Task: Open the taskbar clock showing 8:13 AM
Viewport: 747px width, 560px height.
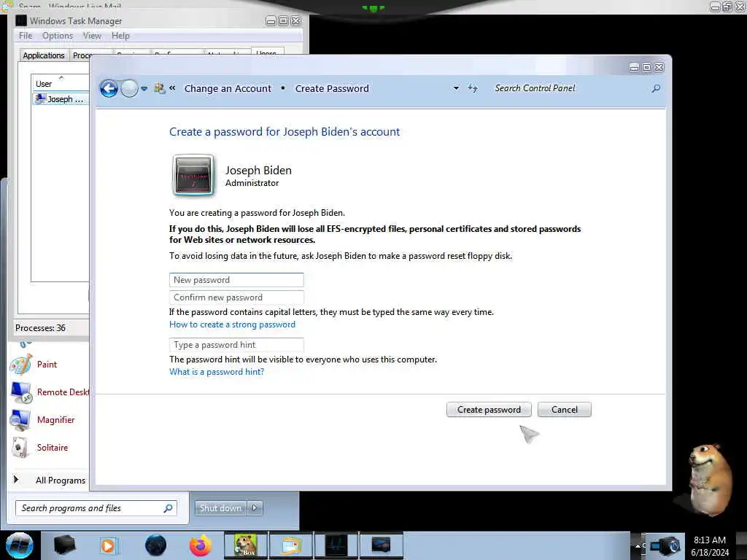Action: coord(710,546)
